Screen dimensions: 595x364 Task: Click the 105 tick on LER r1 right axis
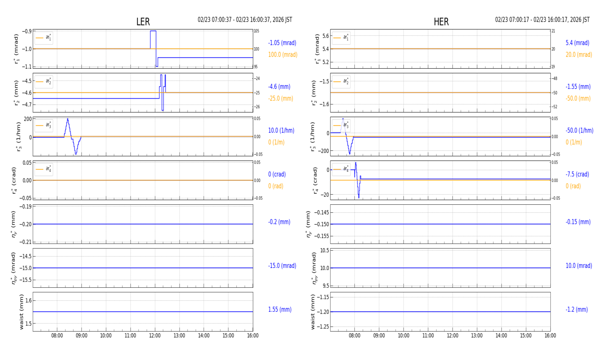coord(256,31)
